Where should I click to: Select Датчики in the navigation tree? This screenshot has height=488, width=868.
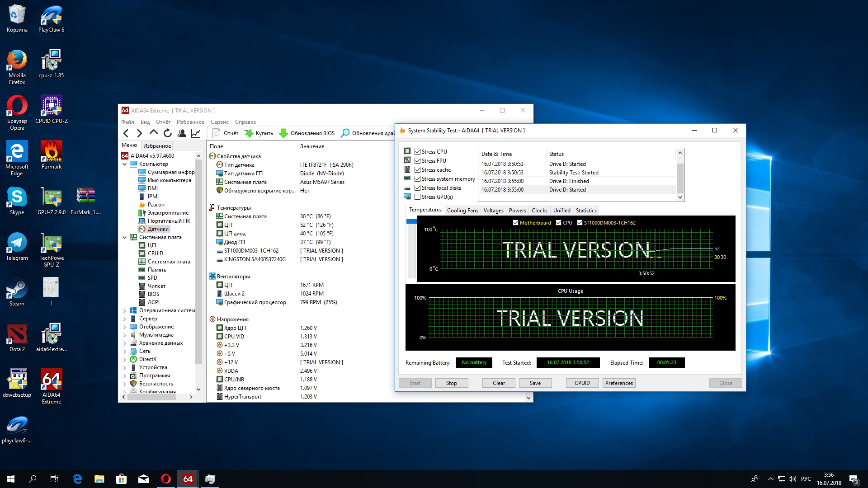coord(154,229)
